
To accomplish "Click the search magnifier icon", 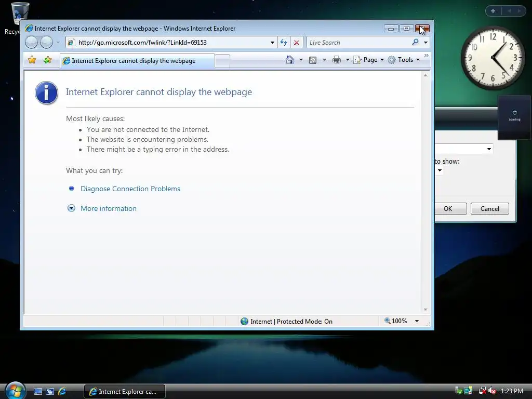I will tap(415, 42).
